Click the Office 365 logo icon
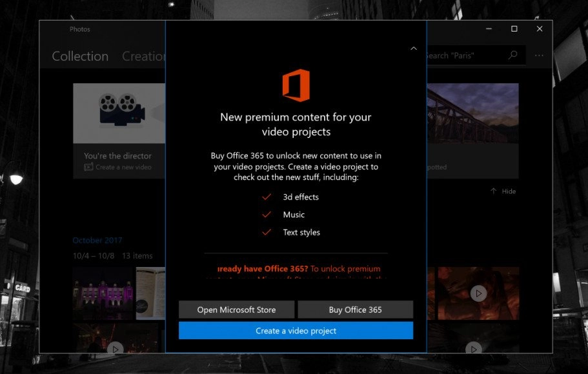Viewport: 588px width, 374px height. tap(296, 86)
